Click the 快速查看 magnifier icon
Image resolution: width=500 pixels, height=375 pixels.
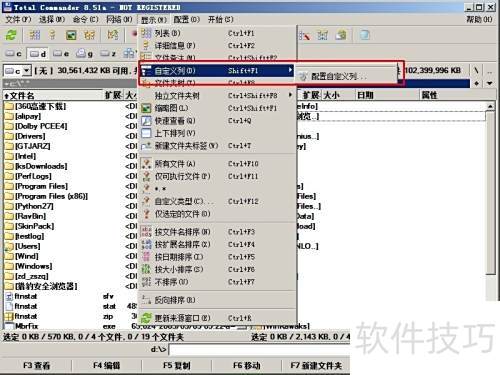[x=146, y=121]
